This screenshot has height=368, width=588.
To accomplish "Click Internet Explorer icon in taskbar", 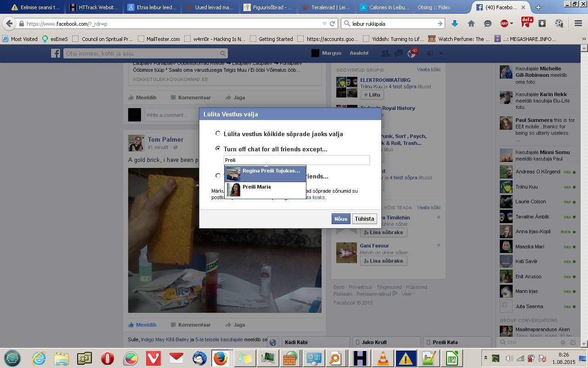I will pos(39,358).
